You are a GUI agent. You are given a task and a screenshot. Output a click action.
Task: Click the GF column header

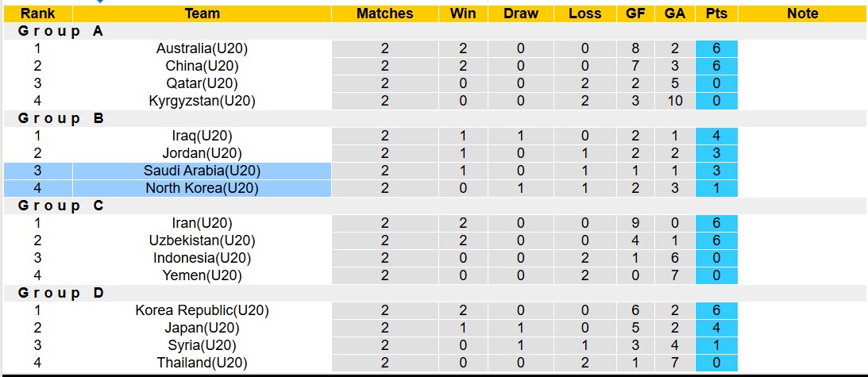coord(635,13)
